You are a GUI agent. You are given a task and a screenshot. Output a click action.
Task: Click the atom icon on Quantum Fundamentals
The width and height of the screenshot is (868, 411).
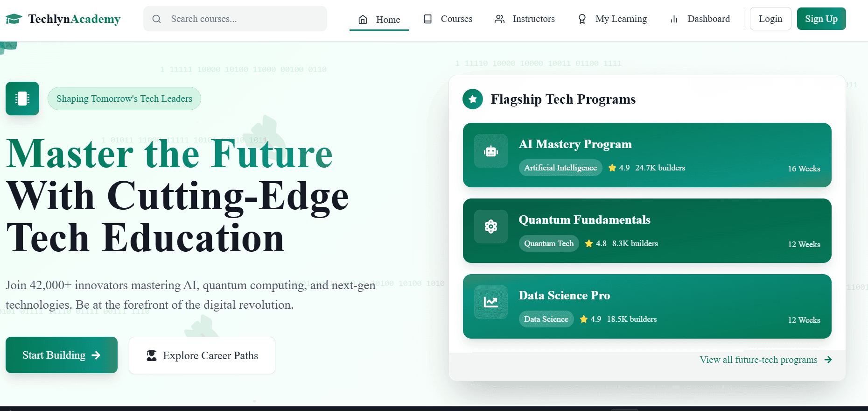click(491, 227)
